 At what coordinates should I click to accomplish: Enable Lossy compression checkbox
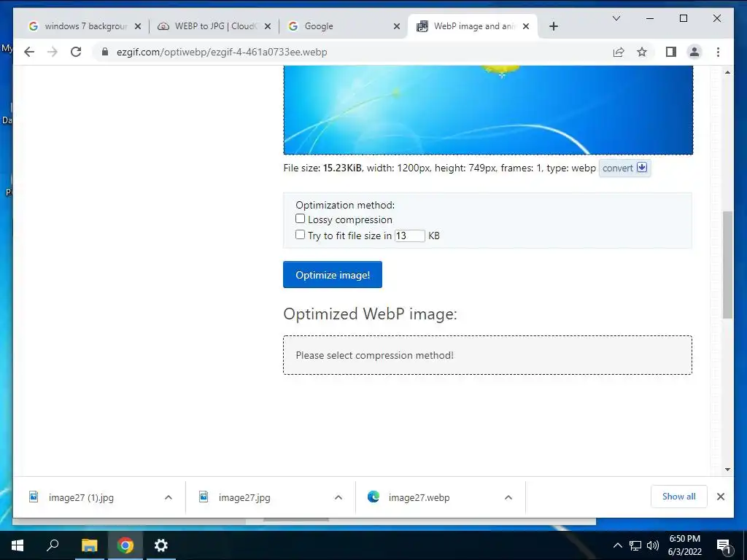pyautogui.click(x=300, y=219)
